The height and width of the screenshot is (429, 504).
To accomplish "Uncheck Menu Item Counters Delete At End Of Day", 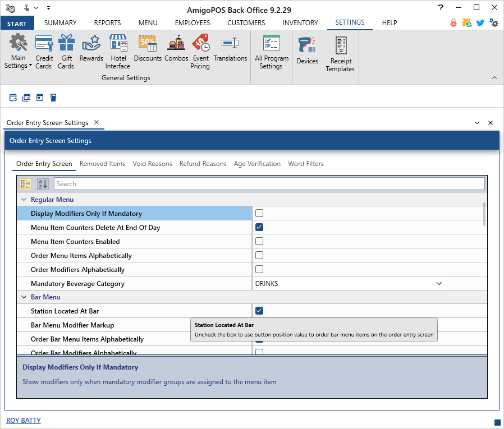I will [x=259, y=228].
